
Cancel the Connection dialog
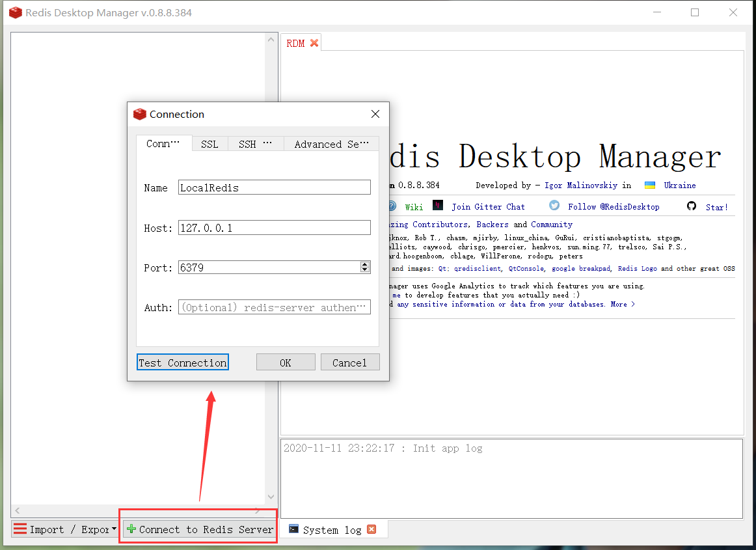click(349, 363)
